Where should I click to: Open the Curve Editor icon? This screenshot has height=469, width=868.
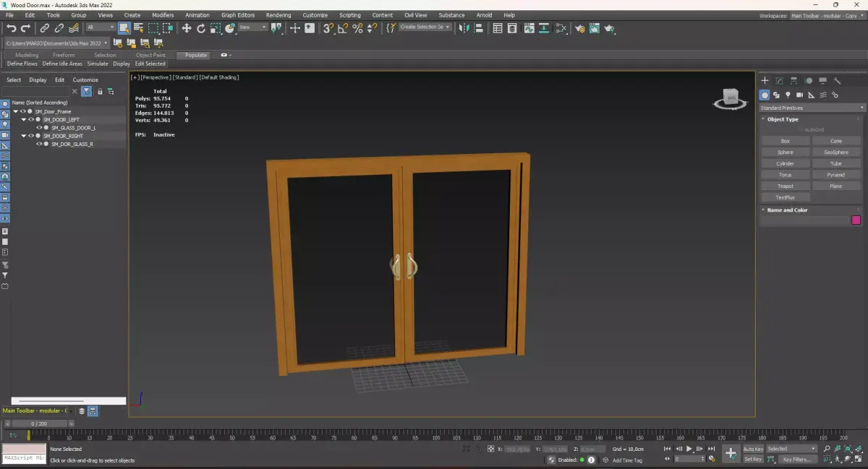[529, 28]
